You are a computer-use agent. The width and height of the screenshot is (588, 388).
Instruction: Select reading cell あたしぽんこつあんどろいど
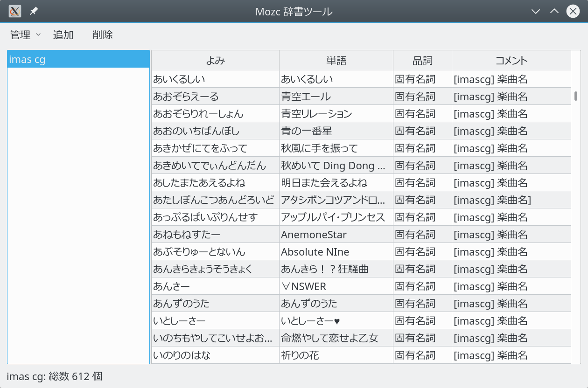216,200
